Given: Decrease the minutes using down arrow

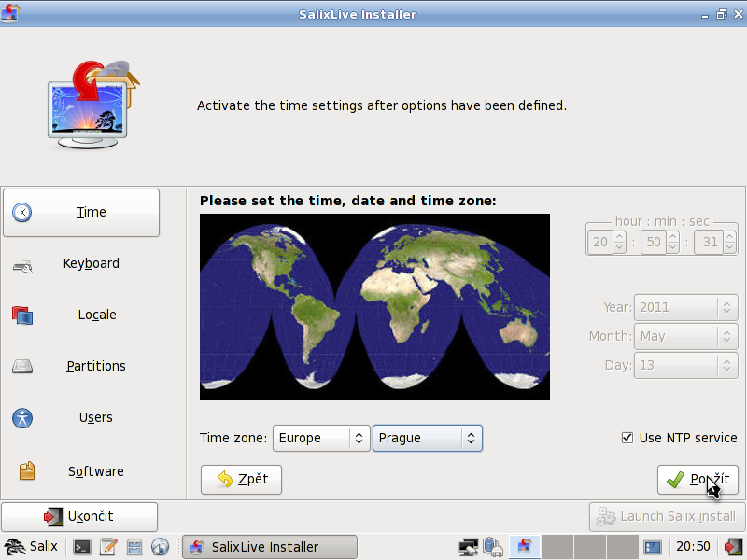Looking at the screenshot, I should (672, 247).
